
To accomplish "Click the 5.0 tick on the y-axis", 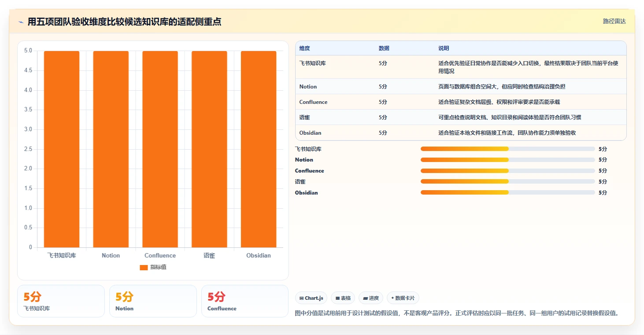I will [x=28, y=51].
